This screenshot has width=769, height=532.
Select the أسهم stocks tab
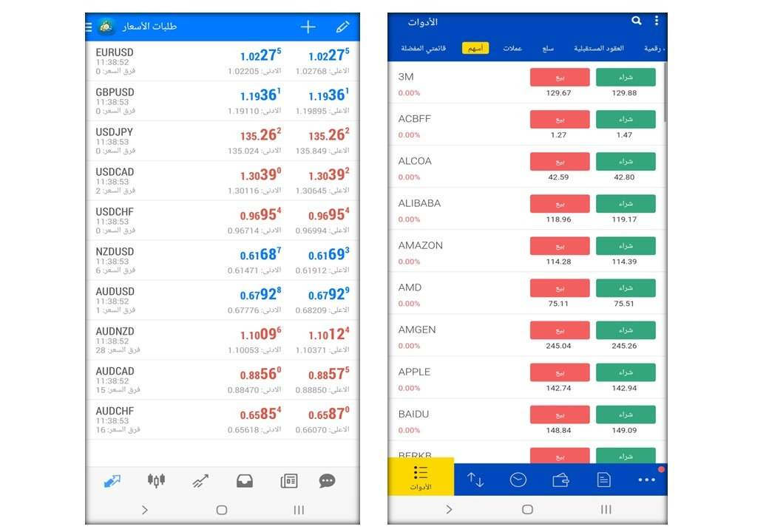[x=475, y=48]
